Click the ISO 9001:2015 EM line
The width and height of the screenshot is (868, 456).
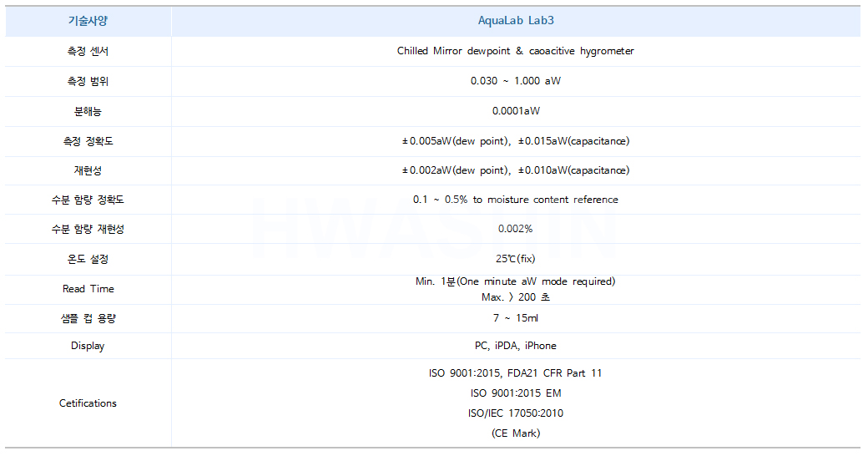click(x=516, y=393)
